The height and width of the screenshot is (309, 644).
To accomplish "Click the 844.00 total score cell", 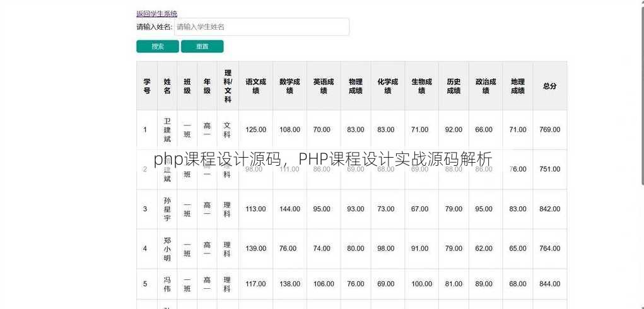I will tap(549, 284).
